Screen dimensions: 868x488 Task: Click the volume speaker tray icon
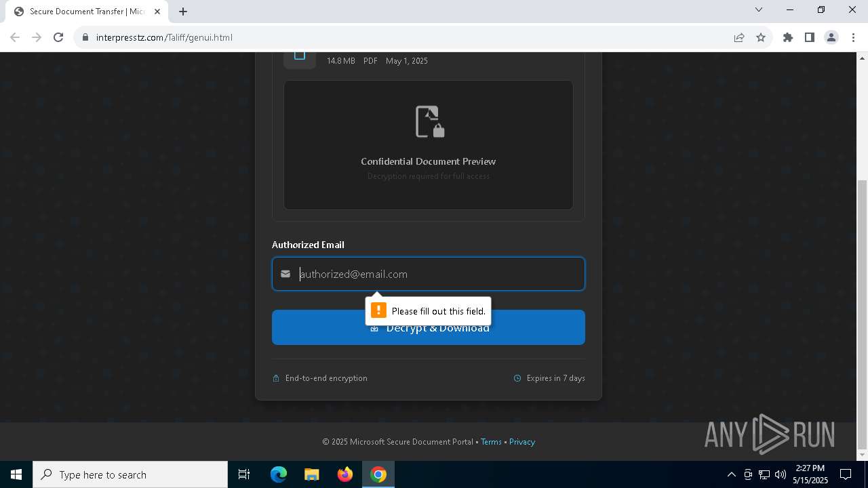click(781, 474)
